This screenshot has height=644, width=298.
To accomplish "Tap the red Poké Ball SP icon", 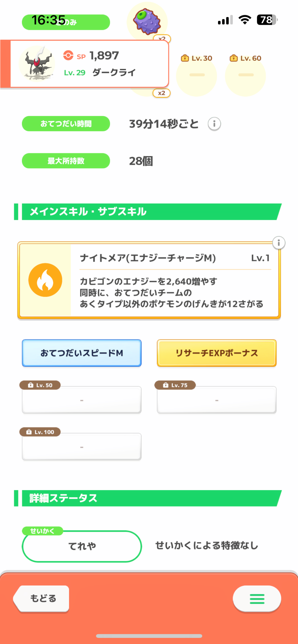I will pyautogui.click(x=68, y=55).
